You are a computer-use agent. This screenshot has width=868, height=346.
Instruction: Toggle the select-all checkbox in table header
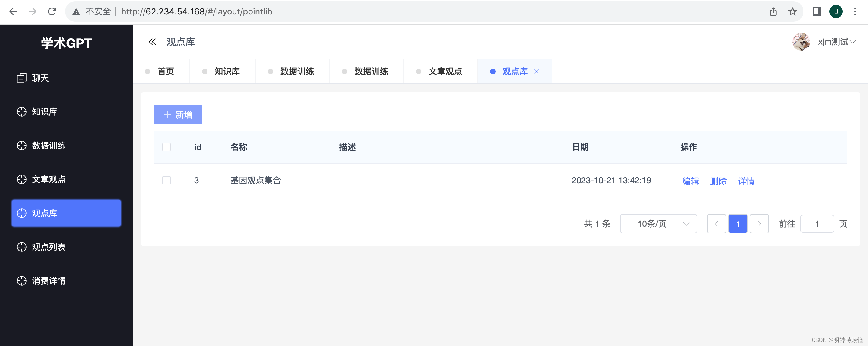tap(166, 147)
